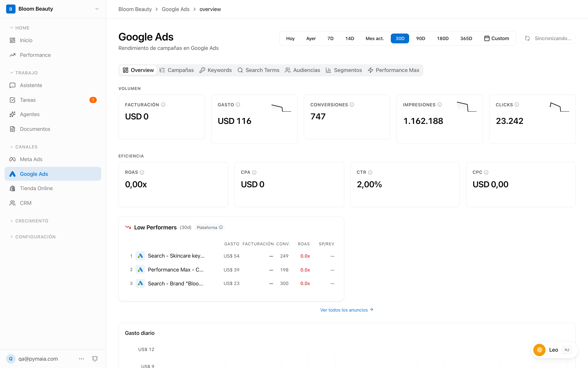Select the 365D date range

coord(466,38)
